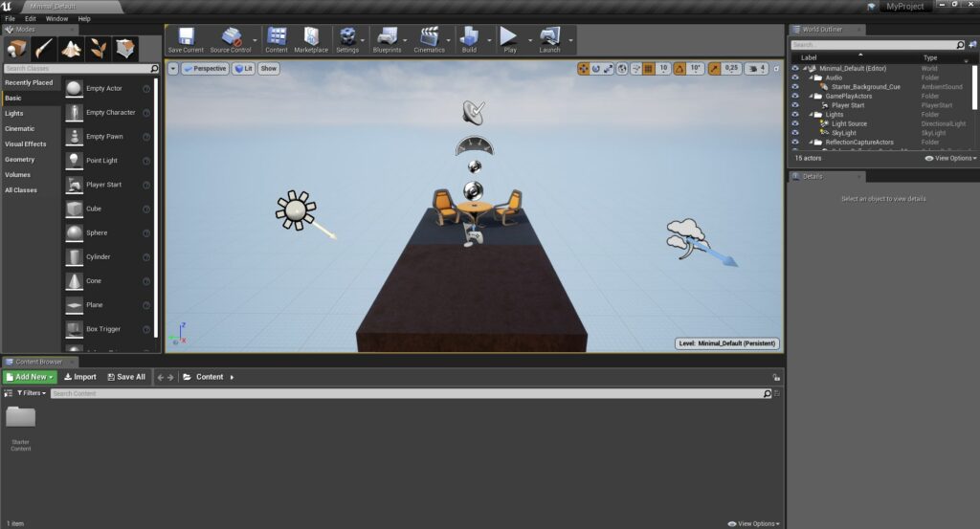Select the Foliage mode icon
Screen dimensions: 980x529
coord(99,49)
